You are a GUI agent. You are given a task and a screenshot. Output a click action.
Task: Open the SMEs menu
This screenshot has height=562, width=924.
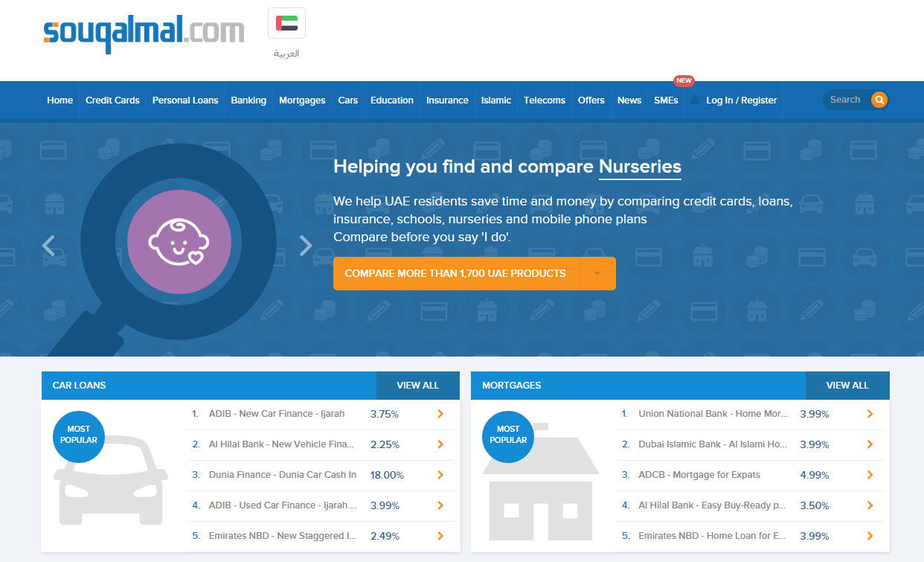666,100
